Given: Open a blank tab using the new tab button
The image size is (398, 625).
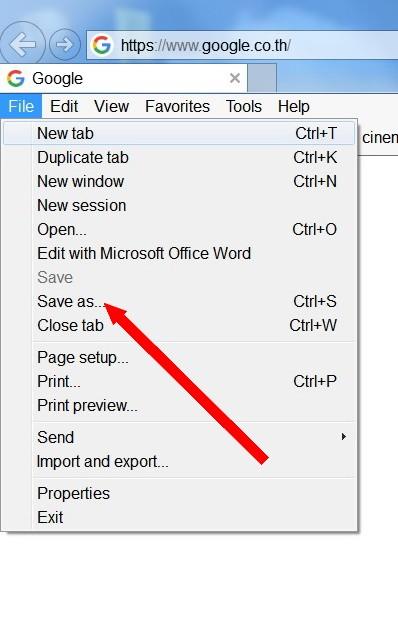Looking at the screenshot, I should (x=262, y=78).
